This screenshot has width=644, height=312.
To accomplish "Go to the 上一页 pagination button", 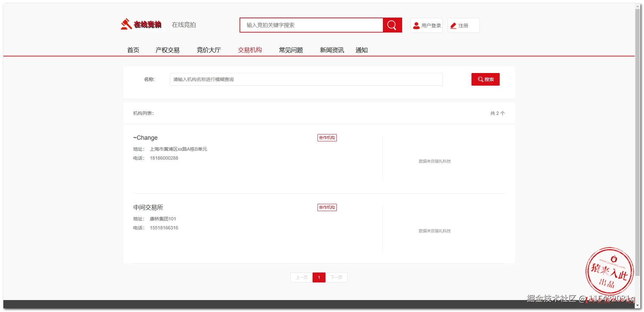I will pos(302,277).
